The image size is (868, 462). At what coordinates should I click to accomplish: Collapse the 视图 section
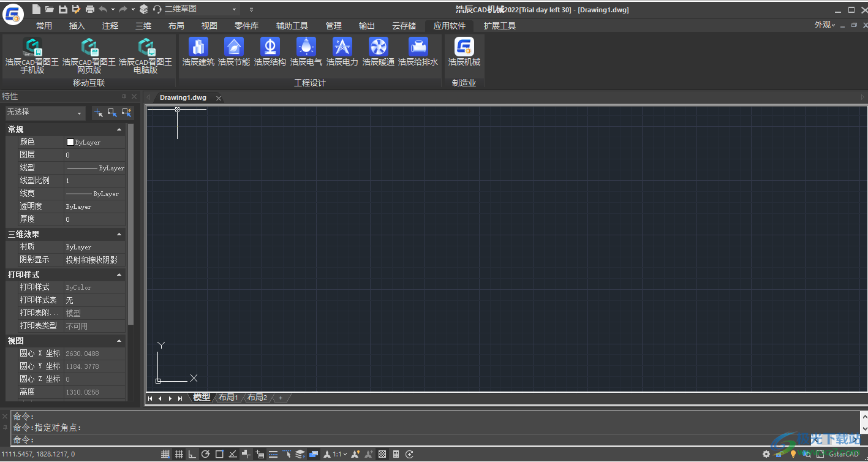(119, 341)
